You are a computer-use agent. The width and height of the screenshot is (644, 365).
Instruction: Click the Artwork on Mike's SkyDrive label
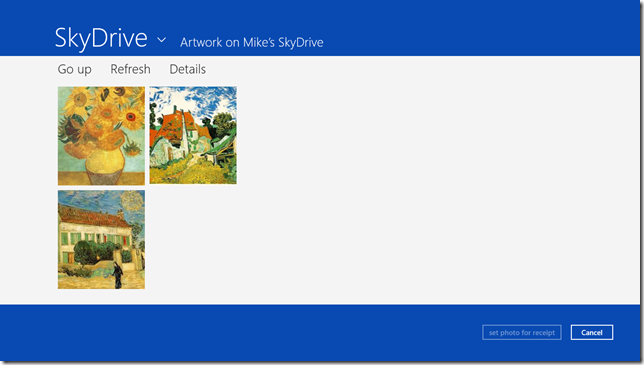[x=252, y=42]
